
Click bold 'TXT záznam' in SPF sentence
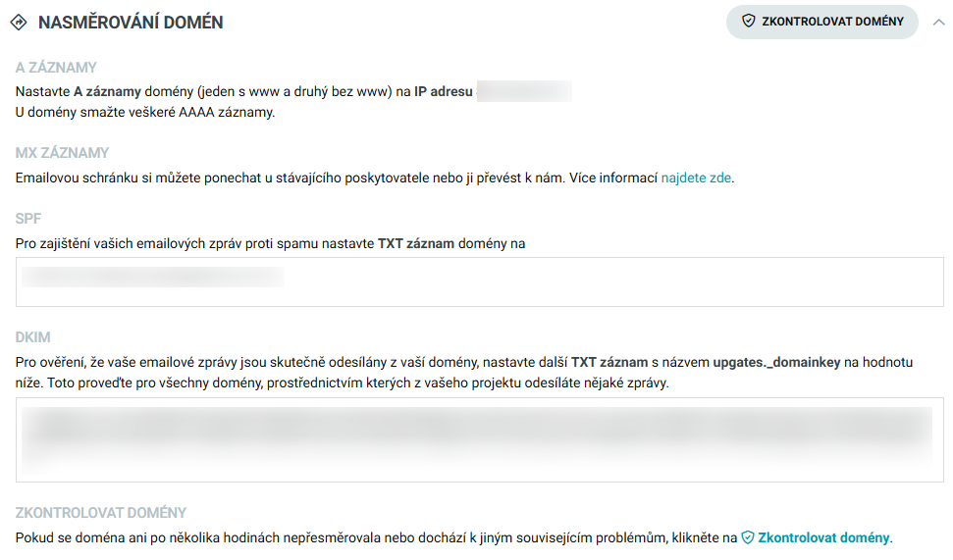click(x=416, y=243)
